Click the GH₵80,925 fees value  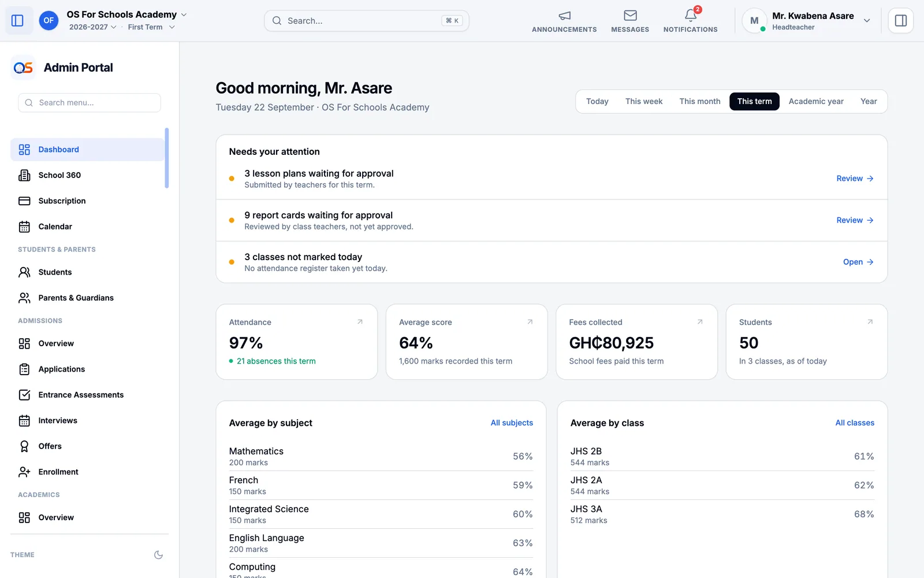pos(612,343)
